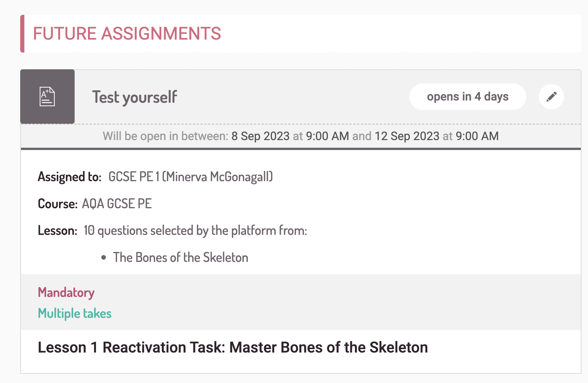
Task: Click the 12 Sep 2023 closing date
Action: [x=407, y=136]
